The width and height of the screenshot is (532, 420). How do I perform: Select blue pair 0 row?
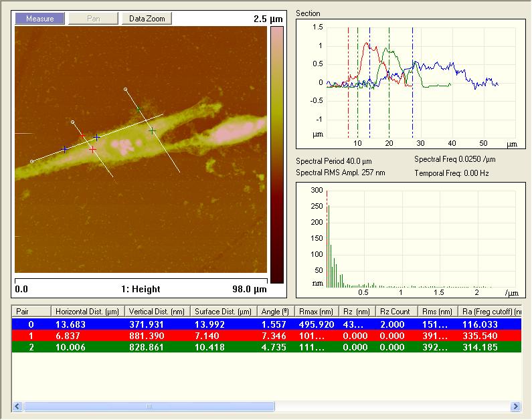tap(266, 324)
